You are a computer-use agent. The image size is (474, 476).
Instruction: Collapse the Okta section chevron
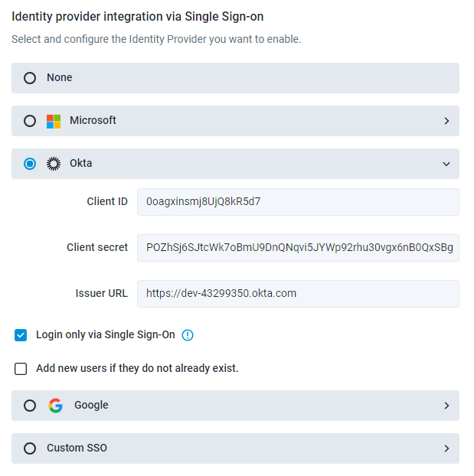(x=446, y=164)
